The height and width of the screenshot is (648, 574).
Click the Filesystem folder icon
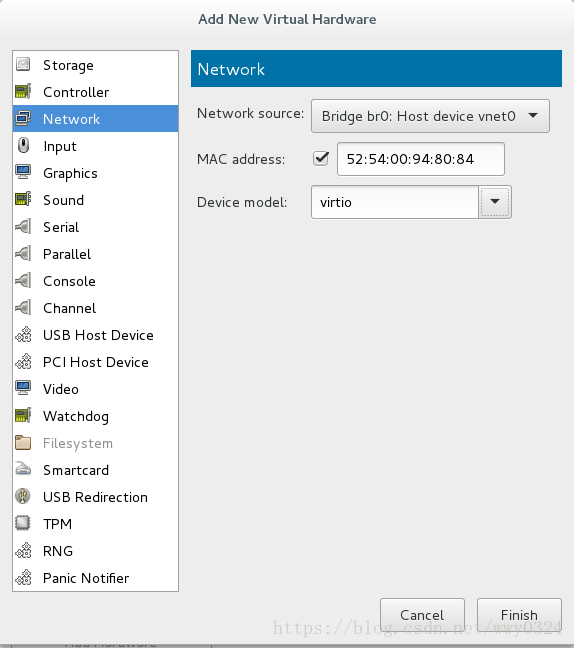(23, 443)
